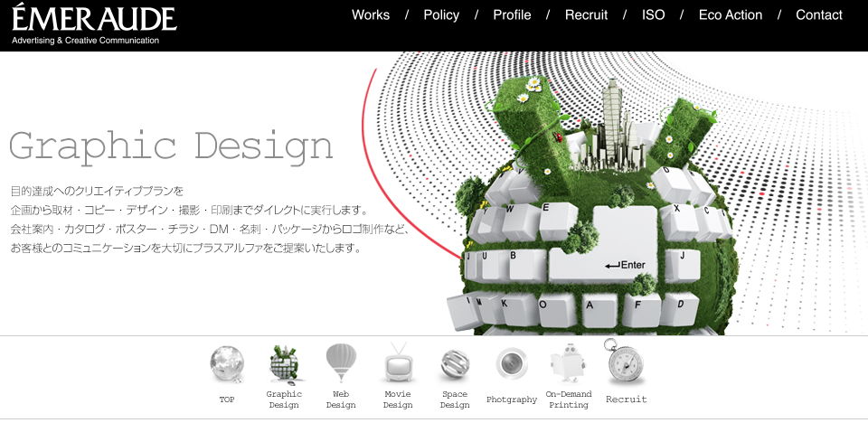Choose the Movie Design television icon

click(398, 364)
